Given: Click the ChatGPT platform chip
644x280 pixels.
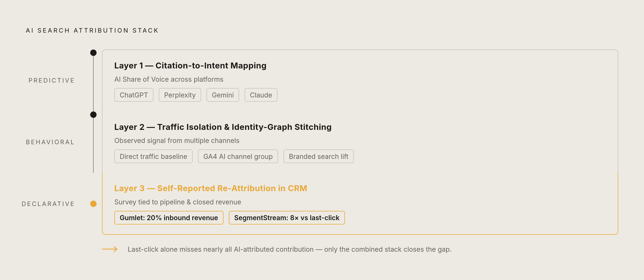Looking at the screenshot, I should (x=134, y=95).
